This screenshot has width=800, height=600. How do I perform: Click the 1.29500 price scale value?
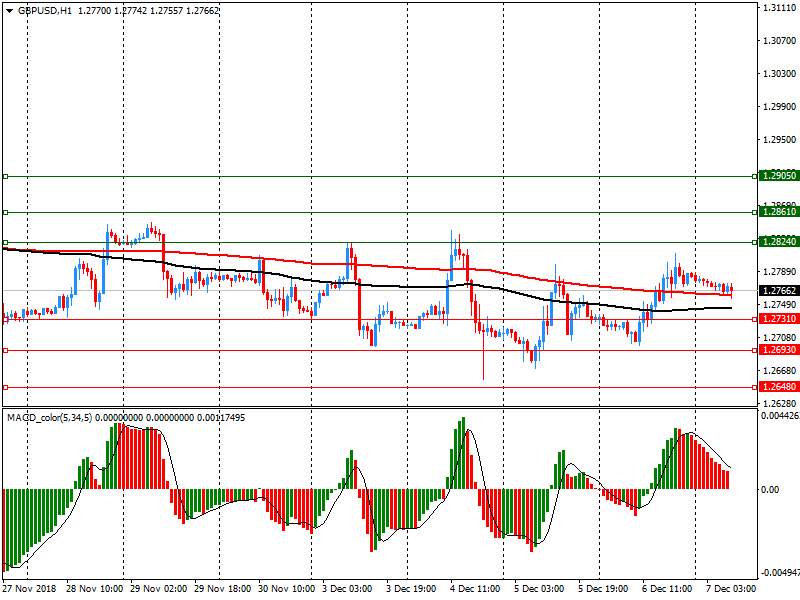tap(780, 139)
